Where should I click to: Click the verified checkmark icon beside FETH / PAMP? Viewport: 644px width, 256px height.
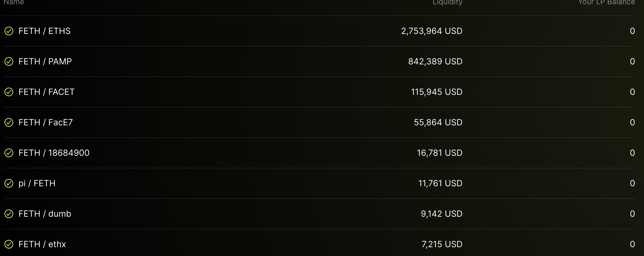click(x=9, y=62)
